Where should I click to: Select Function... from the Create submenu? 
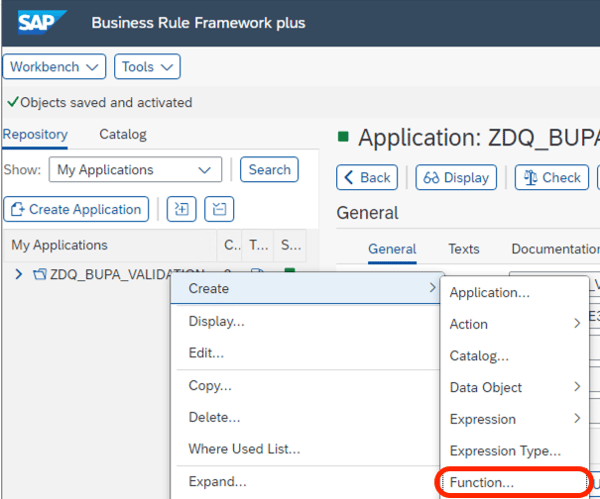(x=482, y=483)
